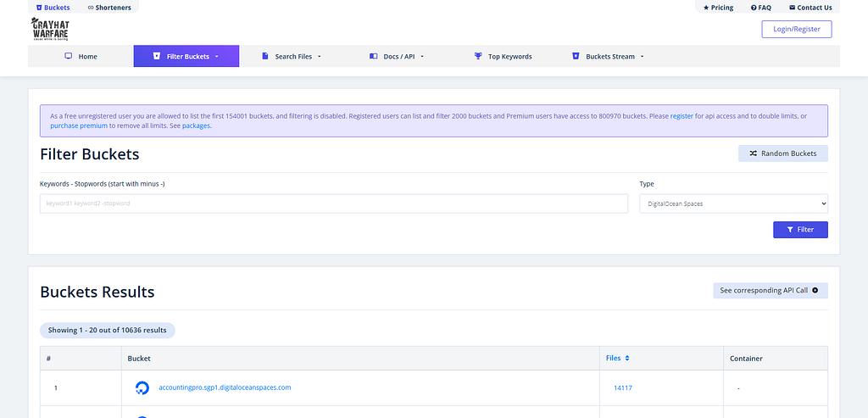Screen dimensions: 868x418
Task: Click the register link in notice
Action: tap(682, 116)
